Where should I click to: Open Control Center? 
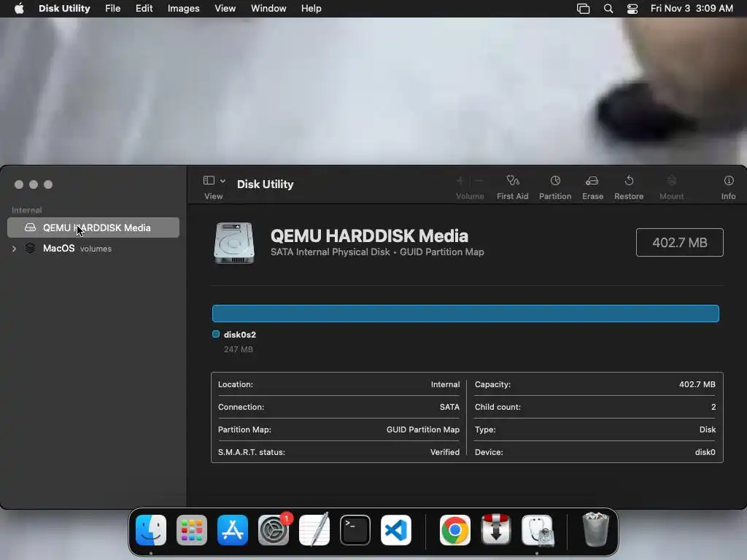tap(632, 9)
